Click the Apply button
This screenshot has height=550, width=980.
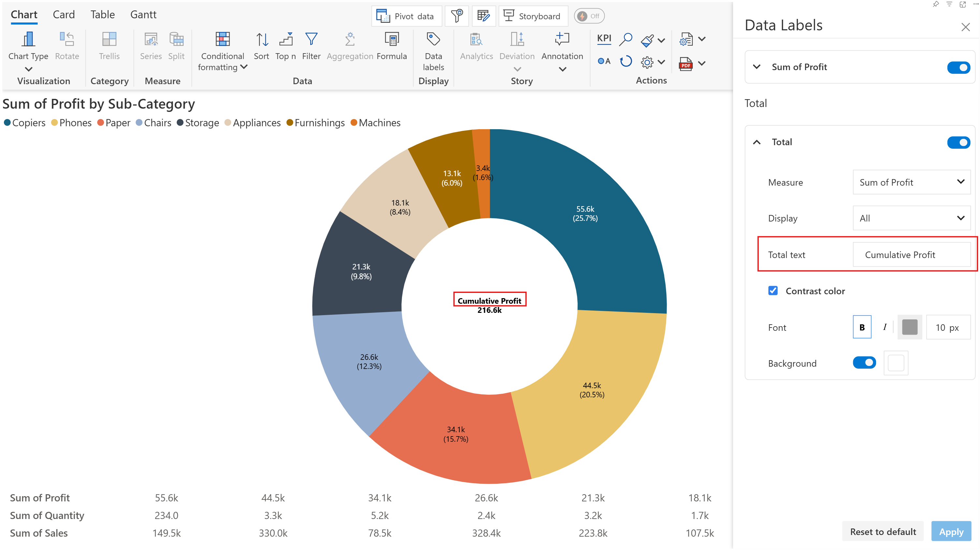pyautogui.click(x=951, y=531)
